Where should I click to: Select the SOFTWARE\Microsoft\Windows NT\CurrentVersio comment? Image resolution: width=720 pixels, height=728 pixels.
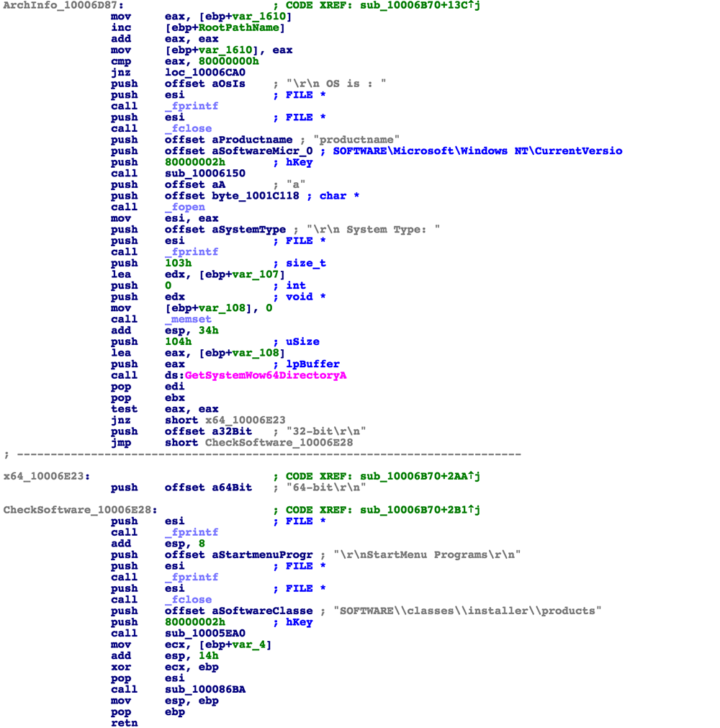point(477,151)
